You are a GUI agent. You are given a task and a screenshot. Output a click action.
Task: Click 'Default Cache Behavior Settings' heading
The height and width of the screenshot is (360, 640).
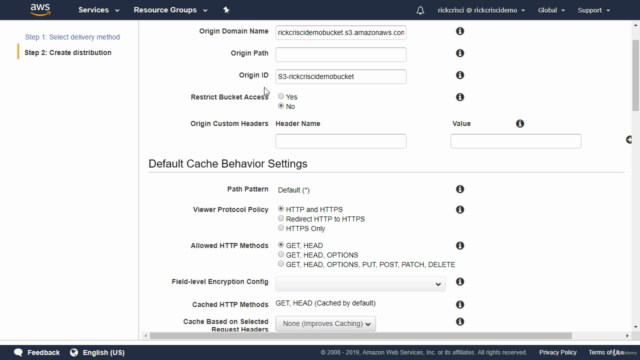228,164
